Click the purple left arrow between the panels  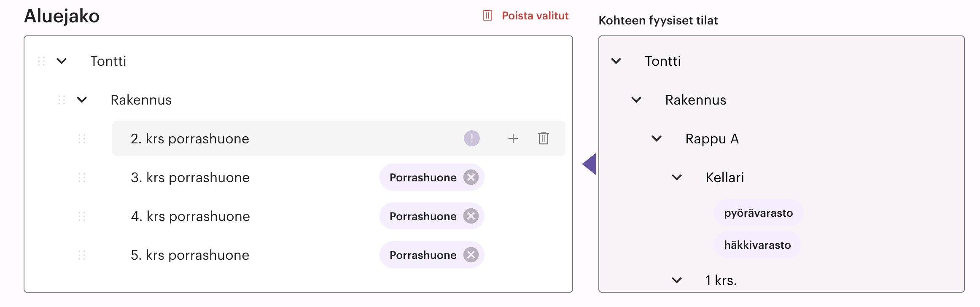[590, 164]
